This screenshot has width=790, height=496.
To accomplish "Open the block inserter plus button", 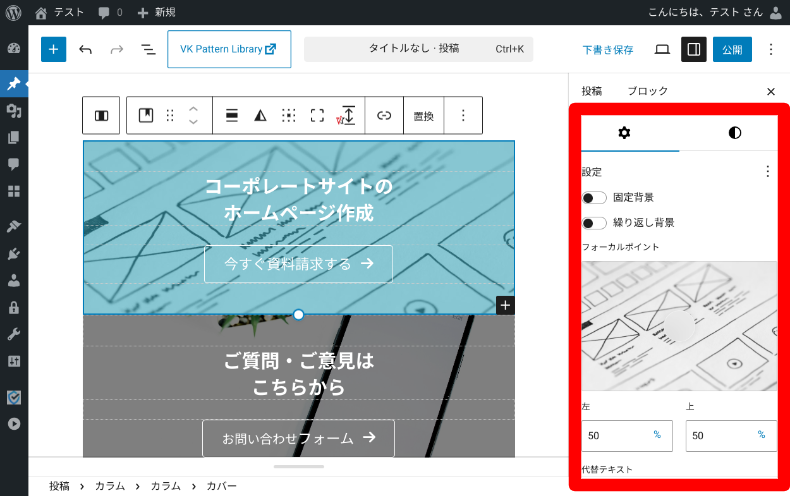I will 53,49.
